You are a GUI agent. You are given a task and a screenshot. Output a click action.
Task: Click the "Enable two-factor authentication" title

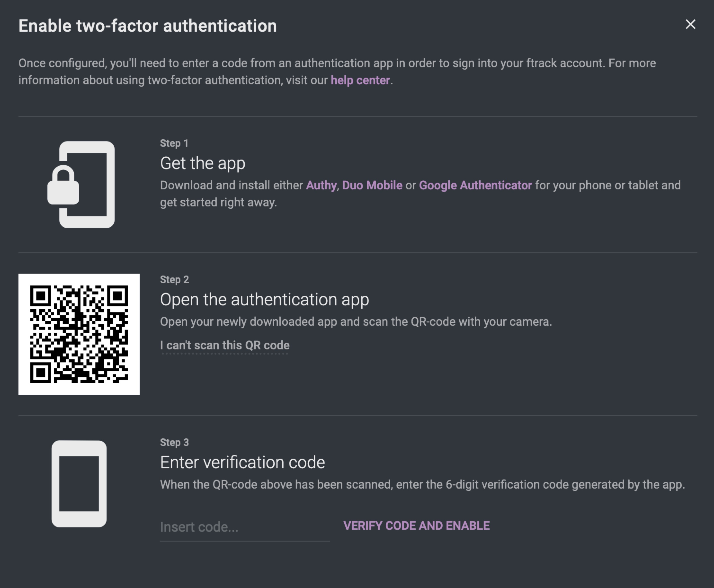point(147,26)
